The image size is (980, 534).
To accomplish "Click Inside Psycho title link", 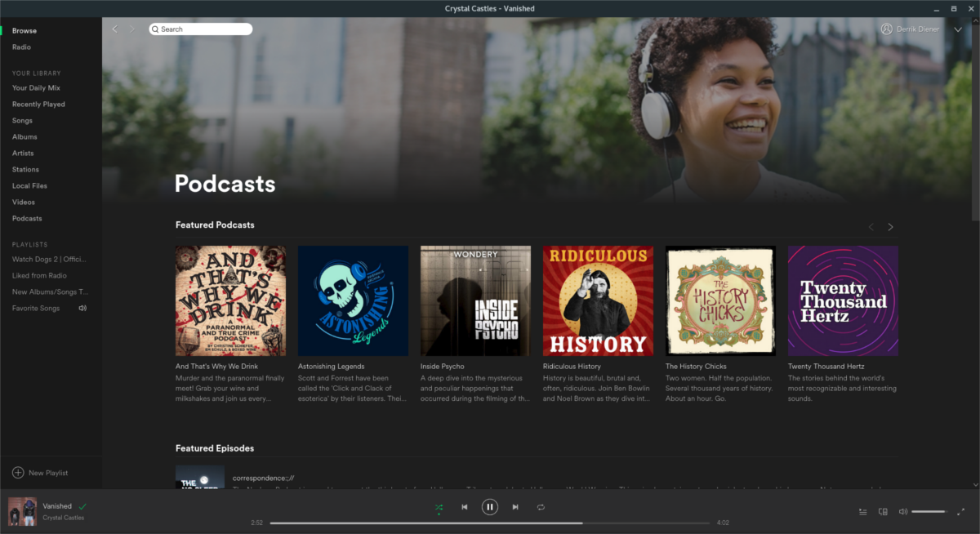I will coord(443,367).
